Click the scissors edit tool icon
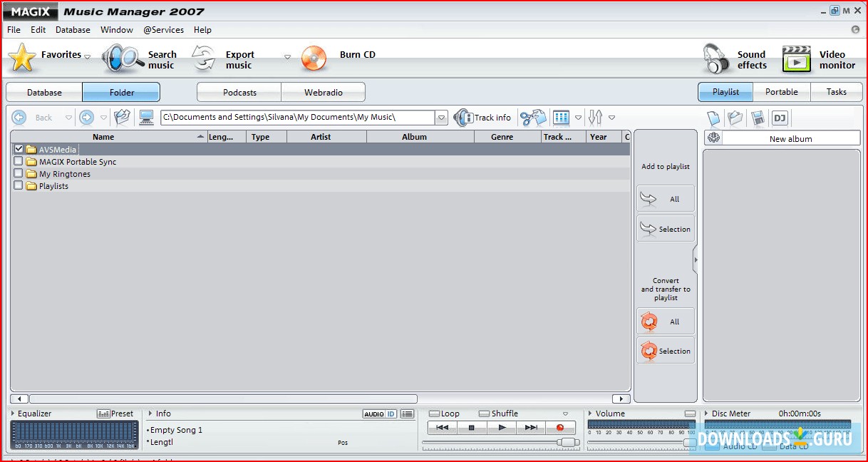Screen dimensions: 868x462 point(532,118)
